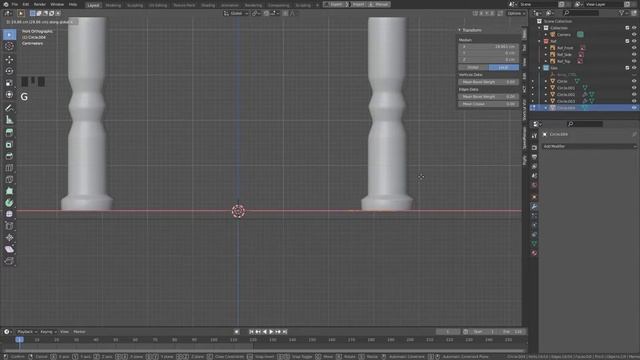Switch to the Shading workspace tab

point(208,5)
